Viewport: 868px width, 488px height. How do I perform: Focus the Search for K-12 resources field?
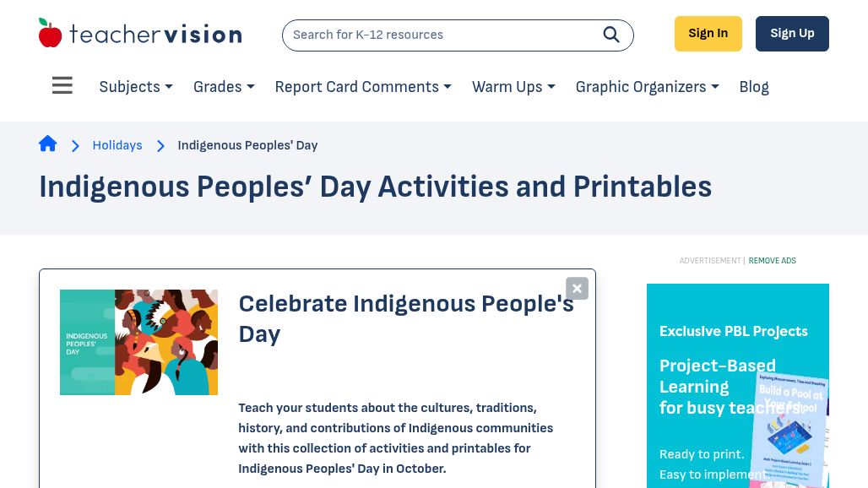tap(442, 35)
